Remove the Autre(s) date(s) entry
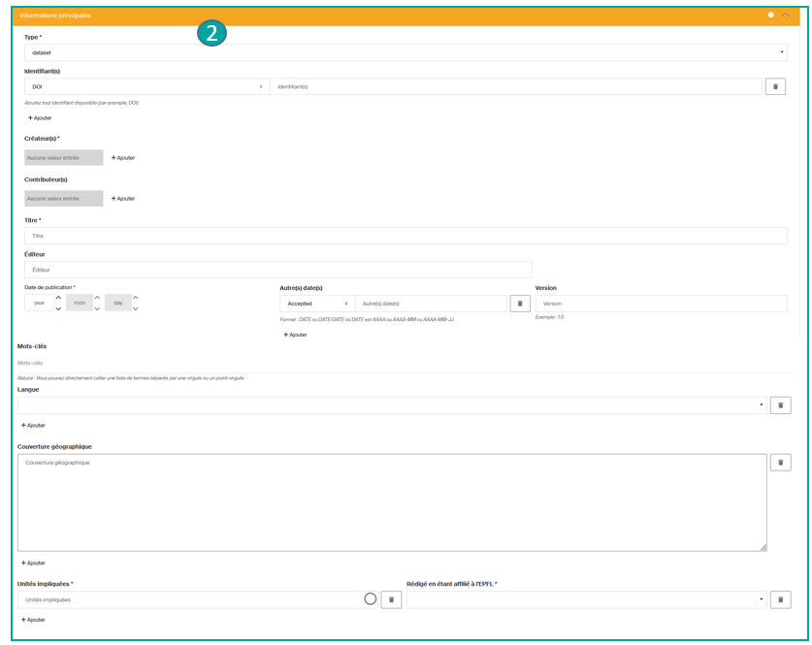 point(520,304)
